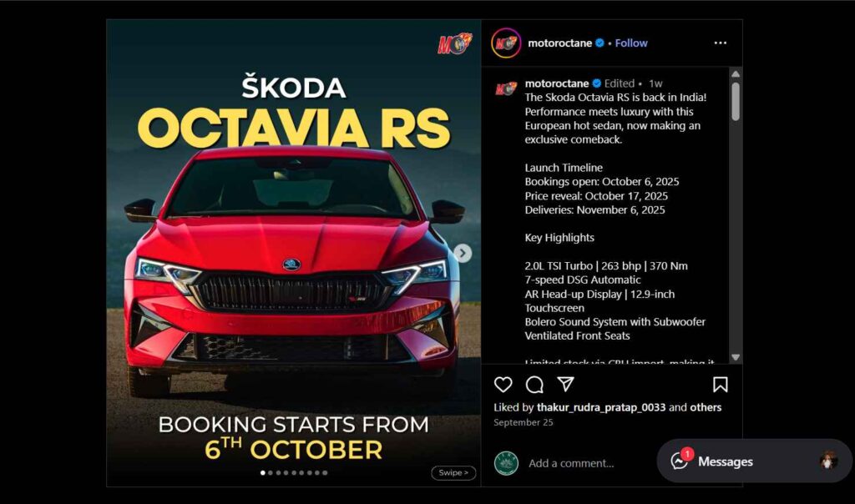Open more options three-dot menu

coord(721,43)
